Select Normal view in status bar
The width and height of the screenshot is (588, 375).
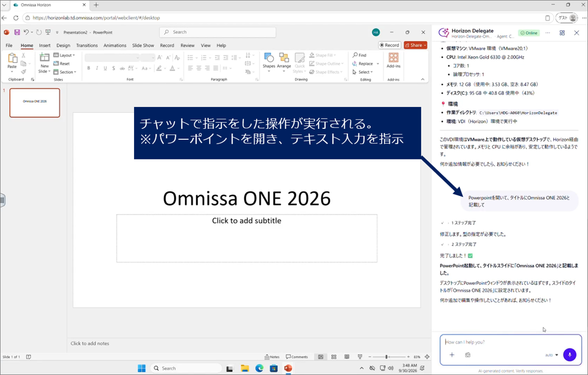click(x=320, y=357)
